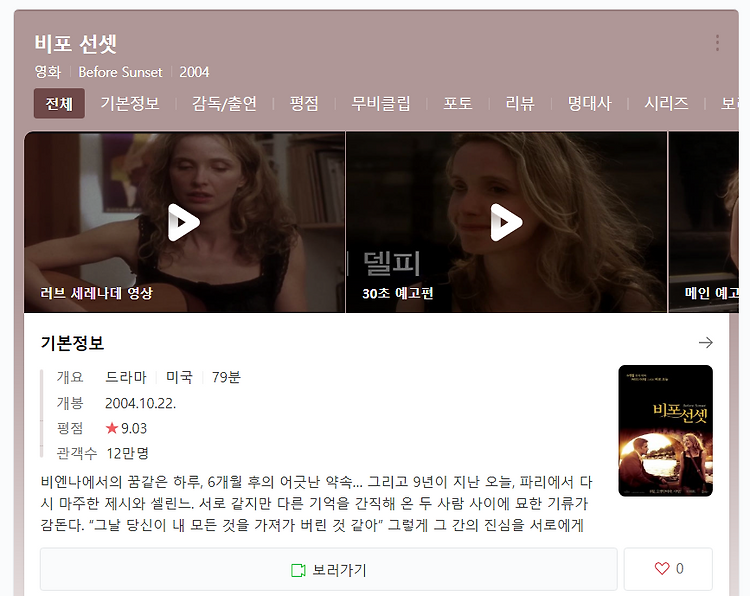Open the three-dot more options menu
This screenshot has width=750, height=596.
click(x=717, y=43)
